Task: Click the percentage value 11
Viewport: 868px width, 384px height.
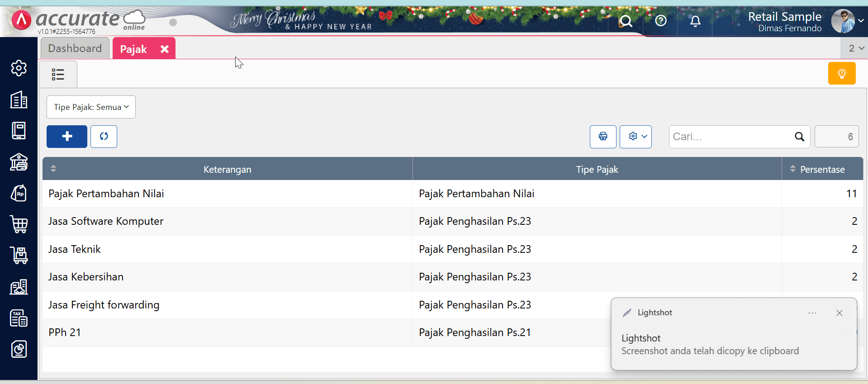Action: point(851,194)
